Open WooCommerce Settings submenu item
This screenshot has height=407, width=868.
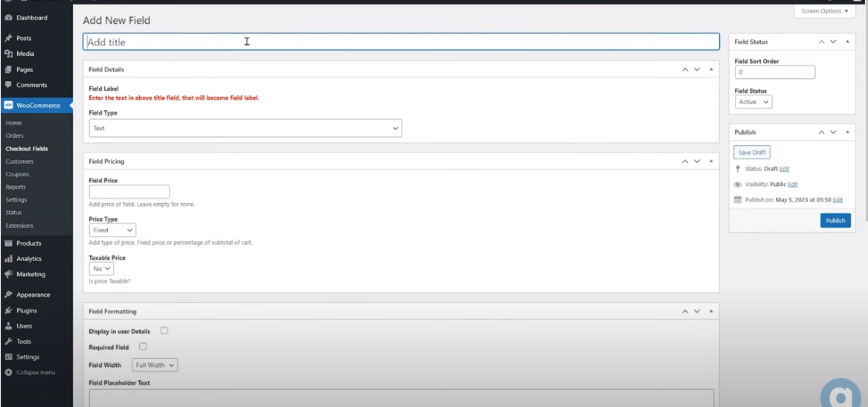click(16, 200)
